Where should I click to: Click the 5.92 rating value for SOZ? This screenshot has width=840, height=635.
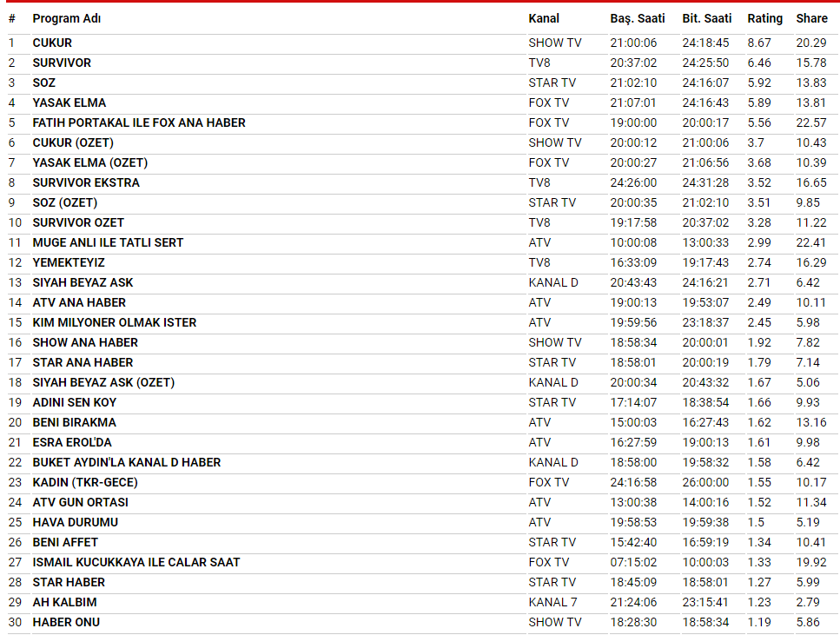(759, 83)
